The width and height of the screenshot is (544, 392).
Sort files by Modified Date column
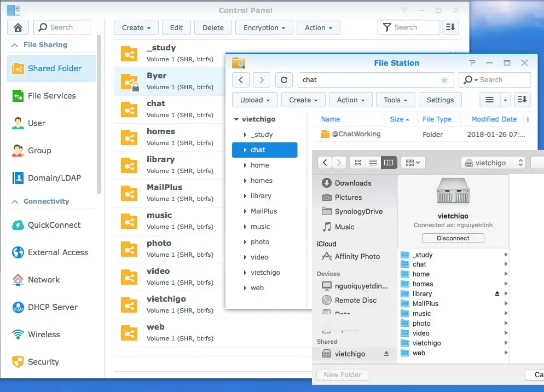(494, 119)
